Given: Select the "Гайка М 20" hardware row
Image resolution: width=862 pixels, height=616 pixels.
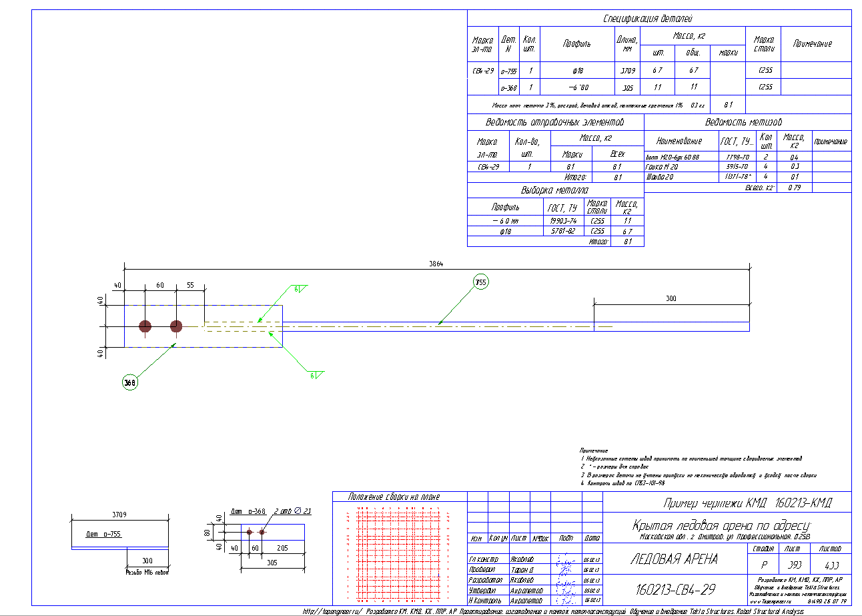Looking at the screenshot, I should pos(748,167).
